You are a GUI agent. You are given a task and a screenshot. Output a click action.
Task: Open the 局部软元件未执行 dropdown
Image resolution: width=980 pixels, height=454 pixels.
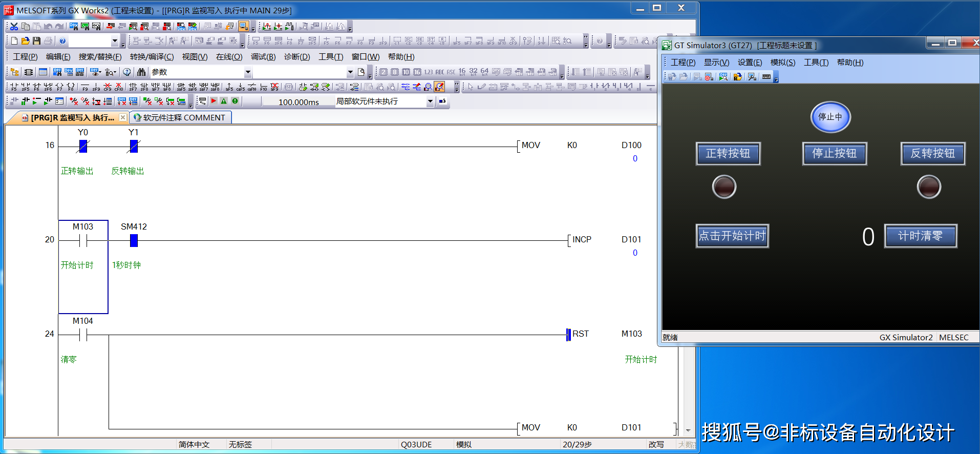click(x=430, y=101)
